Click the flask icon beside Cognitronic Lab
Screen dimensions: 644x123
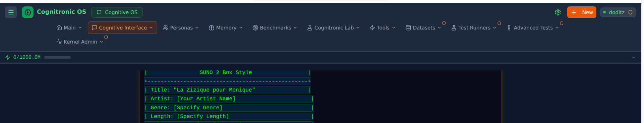click(310, 28)
